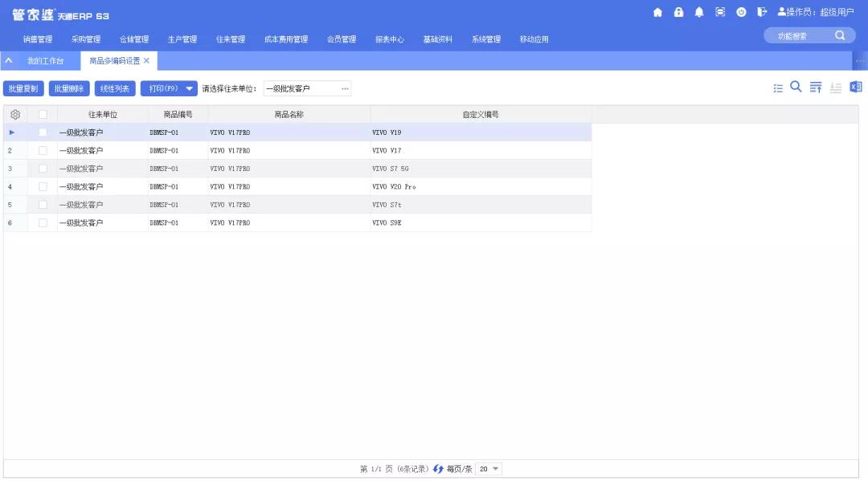The width and height of the screenshot is (868, 481).
Task: Click the home icon in header
Action: tap(658, 12)
